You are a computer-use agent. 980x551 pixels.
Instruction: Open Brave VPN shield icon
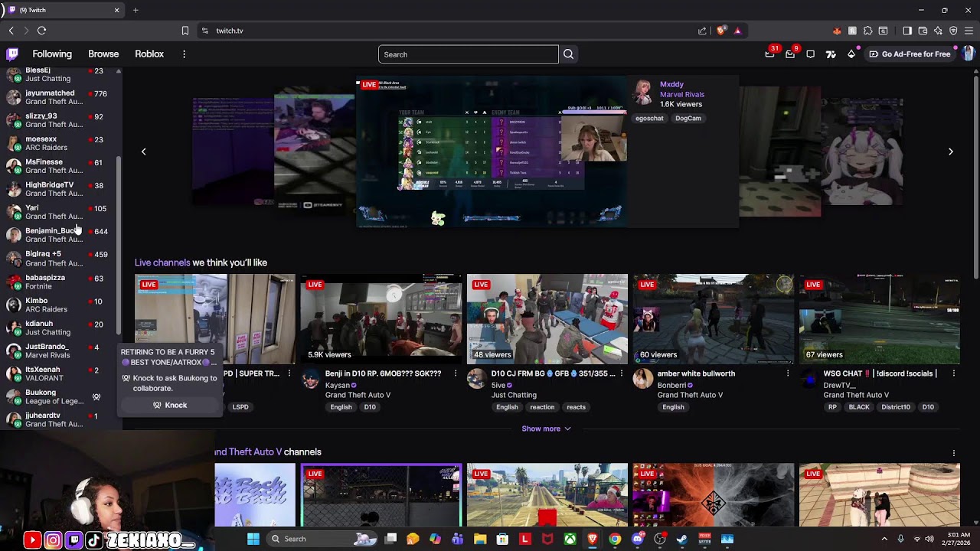953,31
